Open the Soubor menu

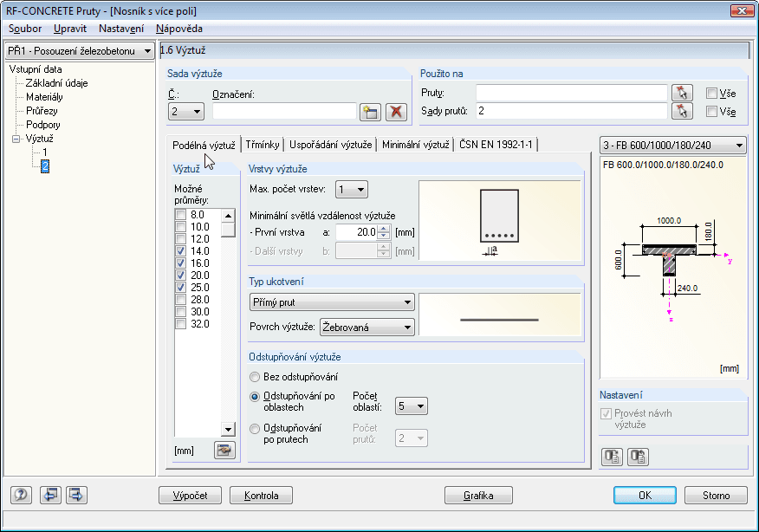[x=25, y=29]
